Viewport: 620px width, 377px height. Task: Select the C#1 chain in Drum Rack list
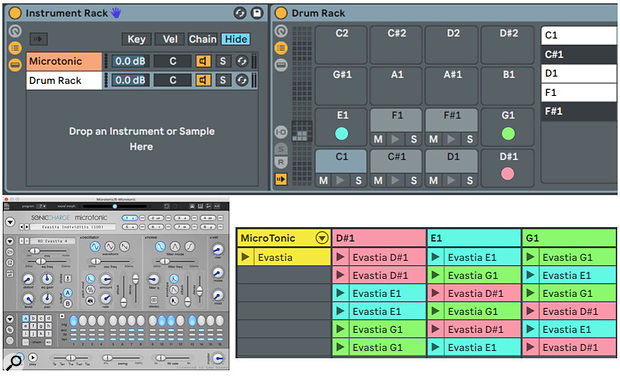coord(579,54)
